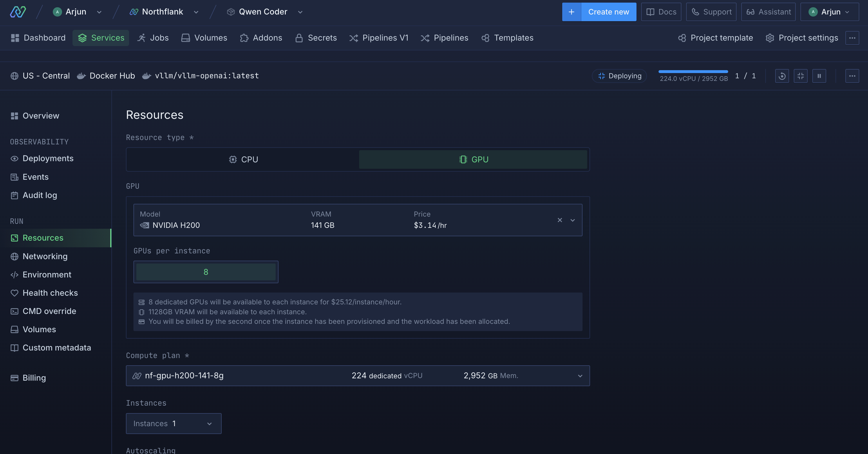
Task: Expand the GPU model dropdown chevron
Action: pyautogui.click(x=572, y=220)
